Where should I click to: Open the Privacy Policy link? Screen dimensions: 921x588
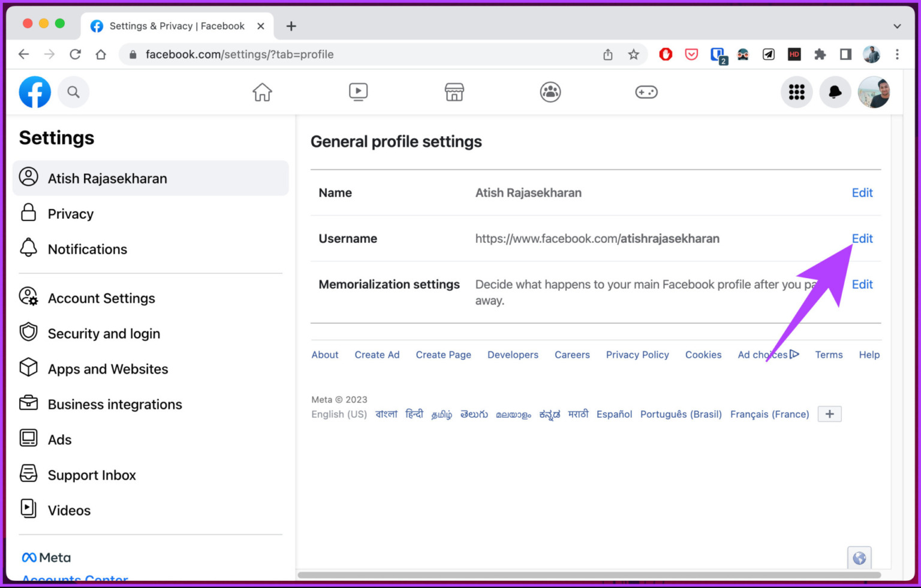click(637, 354)
